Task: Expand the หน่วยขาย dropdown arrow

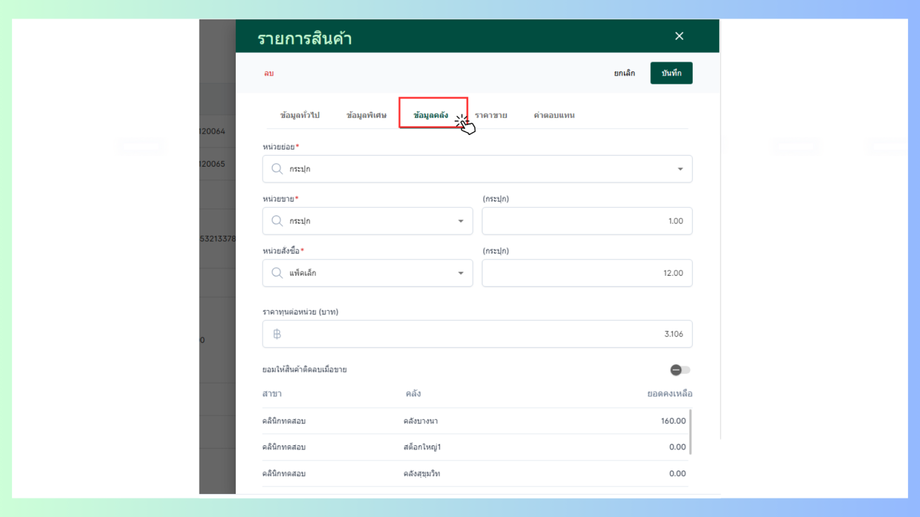Action: click(x=461, y=221)
